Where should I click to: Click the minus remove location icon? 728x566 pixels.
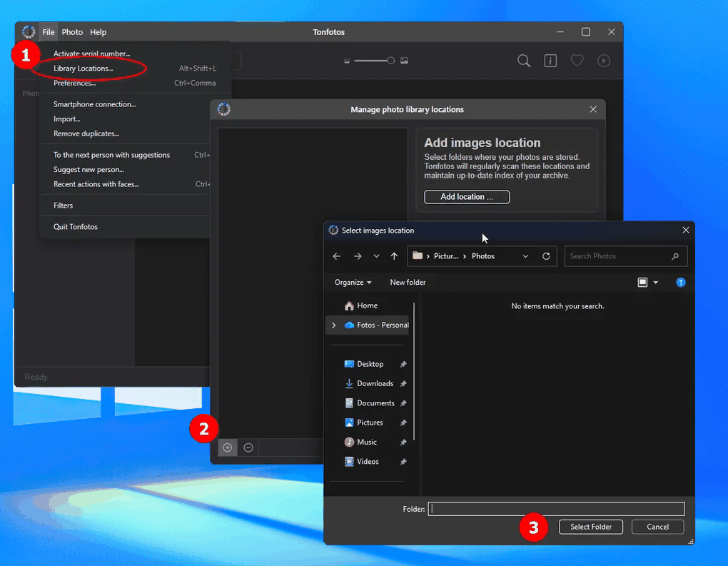248,448
